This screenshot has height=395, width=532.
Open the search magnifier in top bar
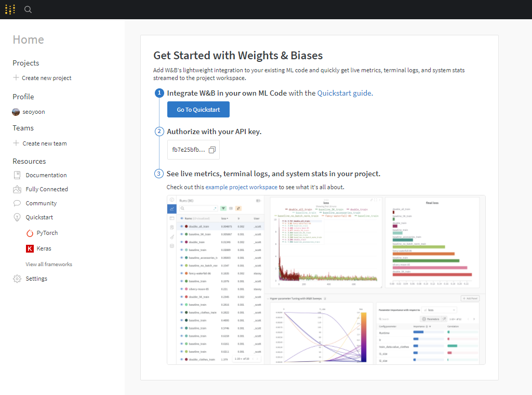click(28, 9)
